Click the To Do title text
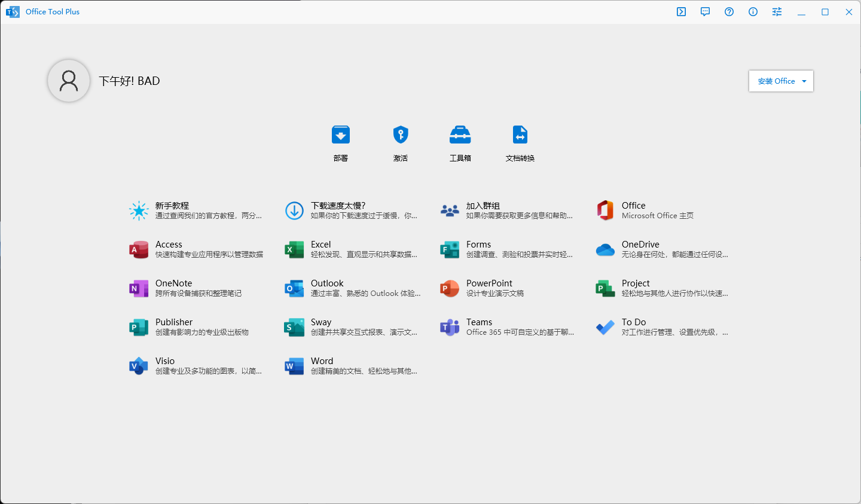This screenshot has width=861, height=504. pos(634,322)
